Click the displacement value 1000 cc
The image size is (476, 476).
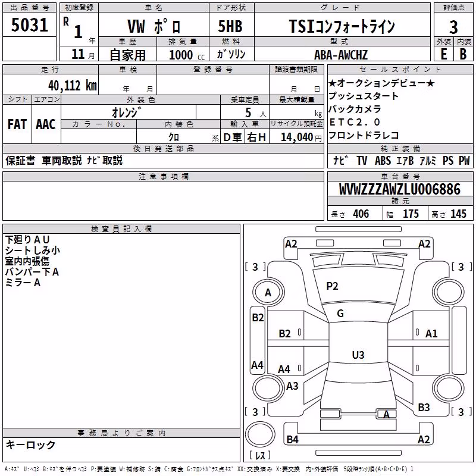[x=187, y=55]
